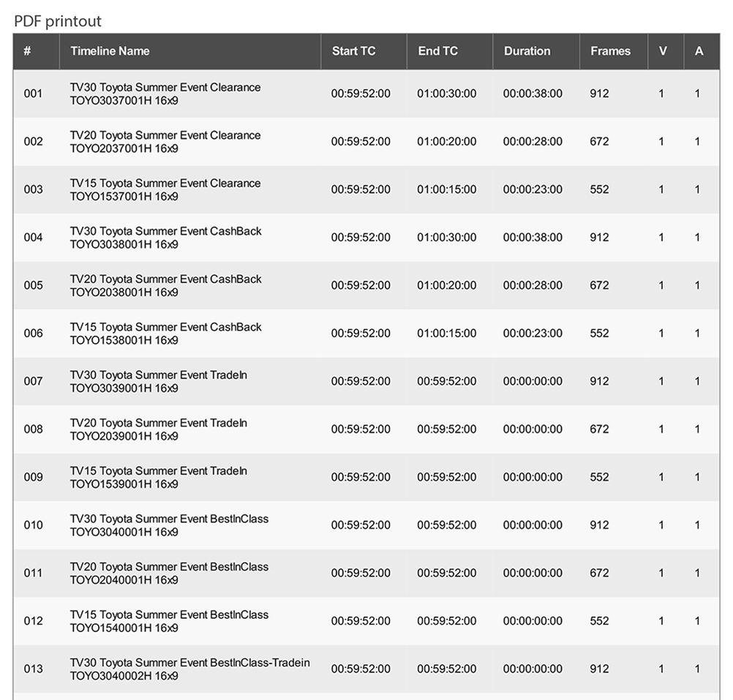Click Frames value 552 in row 012

599,621
